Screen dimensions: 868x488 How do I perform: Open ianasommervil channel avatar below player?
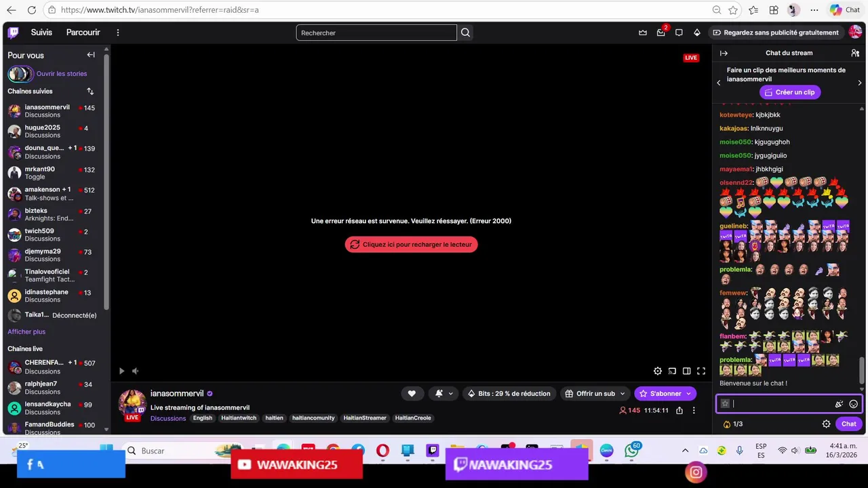[x=132, y=403]
